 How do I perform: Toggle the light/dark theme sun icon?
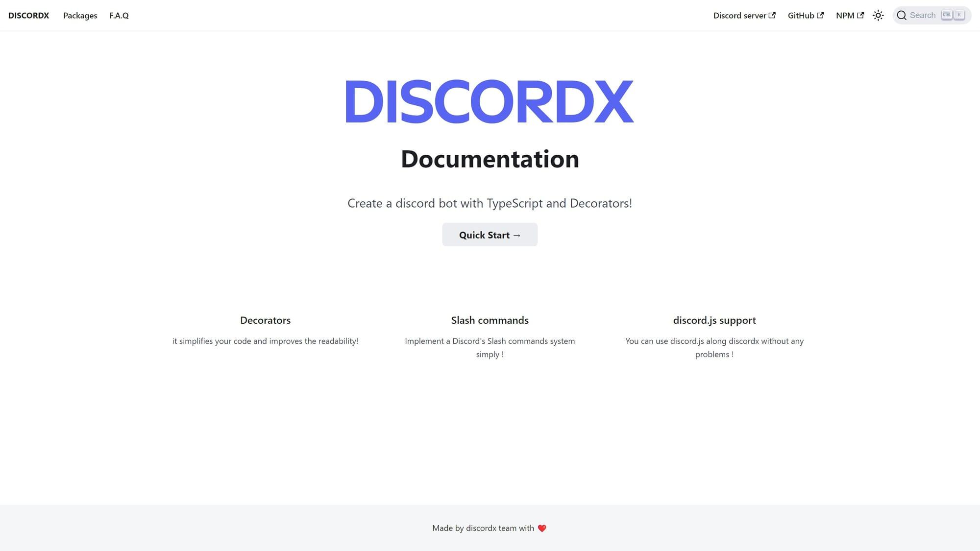point(878,15)
